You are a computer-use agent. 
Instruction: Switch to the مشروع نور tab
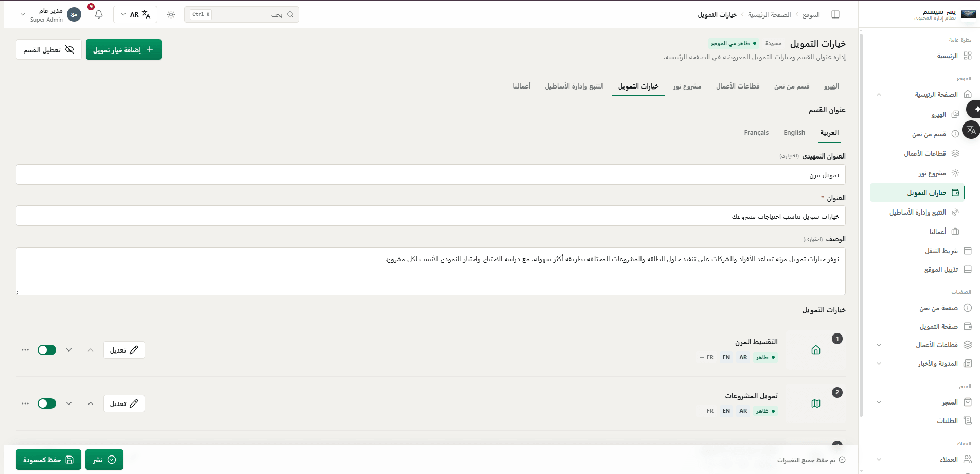687,86
